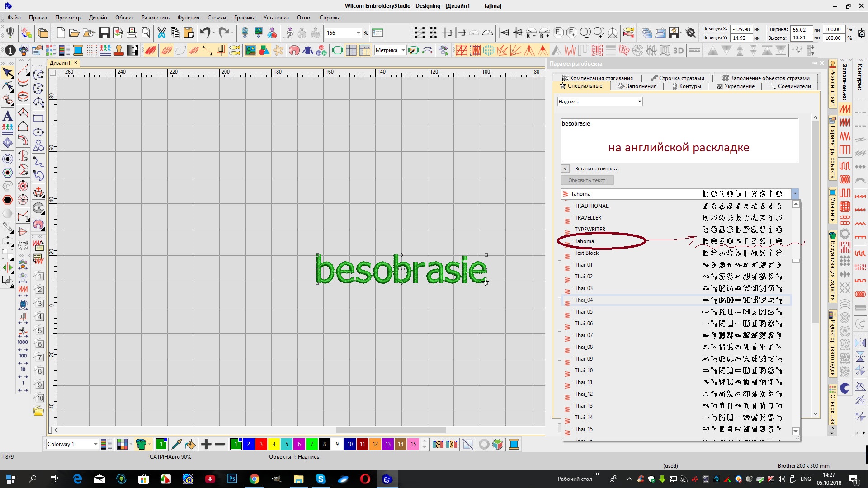Click the Print design icon
Screen dimensions: 868x488
132,33
